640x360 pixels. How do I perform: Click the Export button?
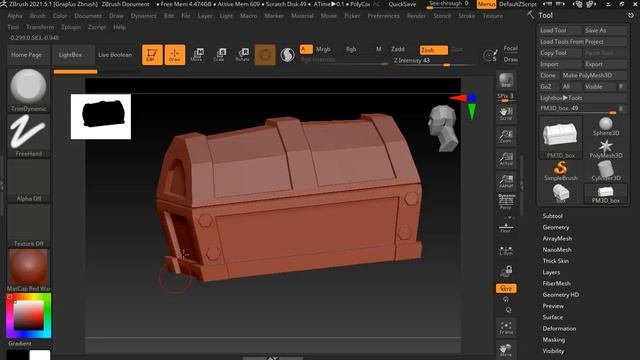point(605,64)
